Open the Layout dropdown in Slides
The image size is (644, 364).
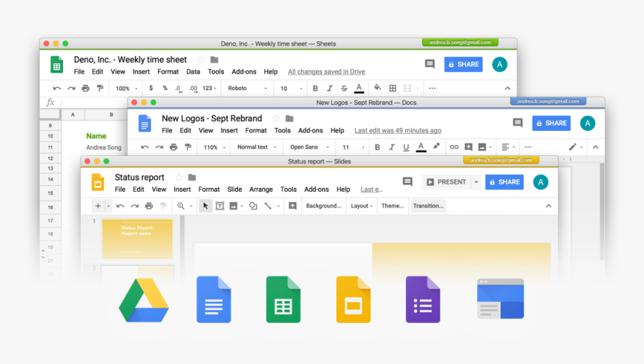pyautogui.click(x=362, y=206)
